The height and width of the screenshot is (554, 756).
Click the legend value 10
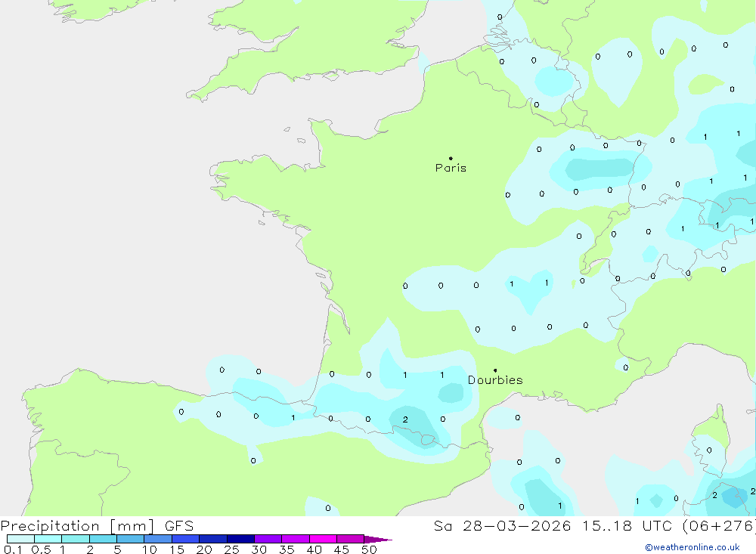(150, 549)
